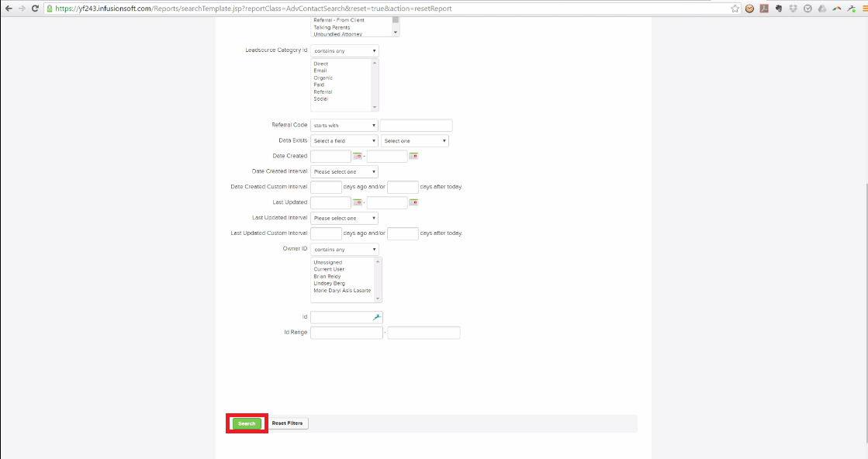Choose 'Lindsey Berg' in the Owner ID list

coord(329,284)
